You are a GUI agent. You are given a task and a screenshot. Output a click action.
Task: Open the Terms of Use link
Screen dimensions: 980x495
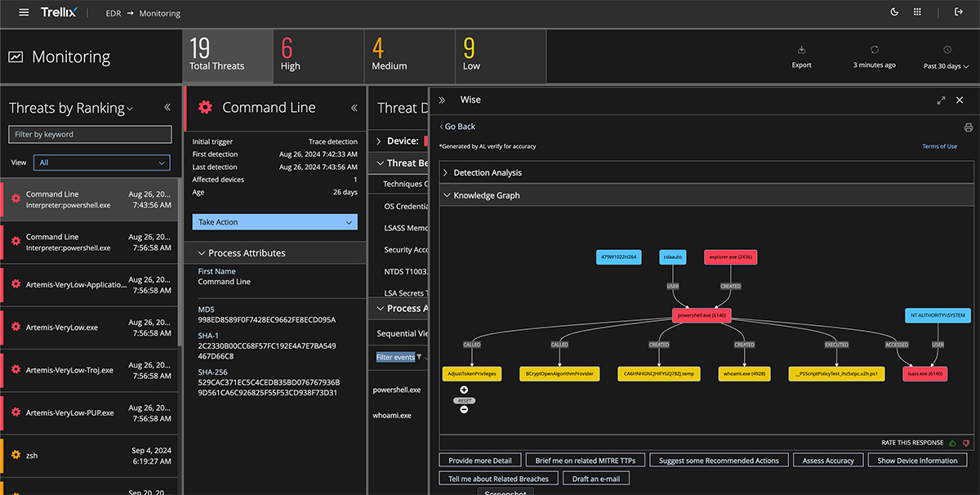click(939, 146)
